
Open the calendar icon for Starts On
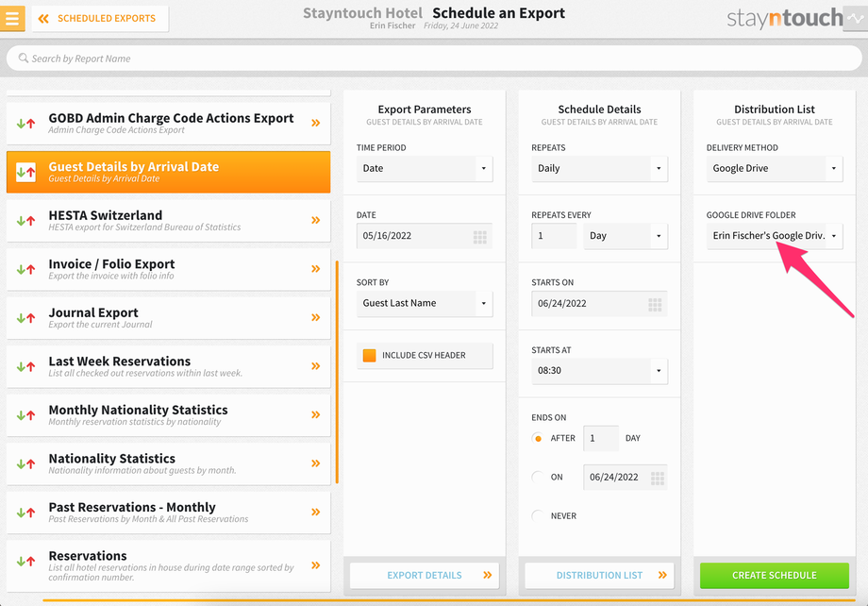tap(655, 305)
